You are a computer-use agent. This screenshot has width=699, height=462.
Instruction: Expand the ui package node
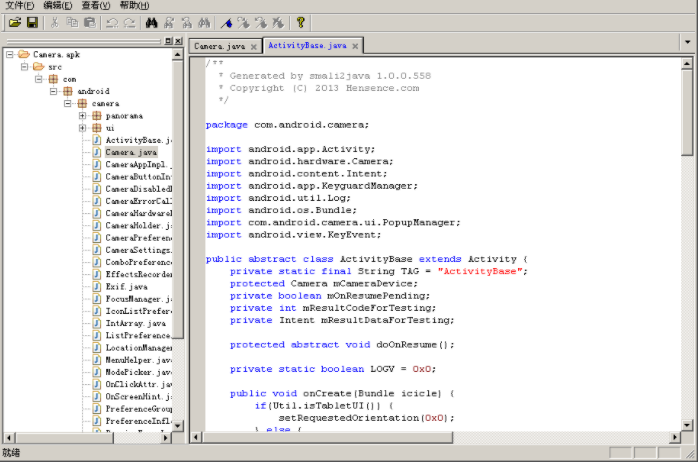[82, 128]
